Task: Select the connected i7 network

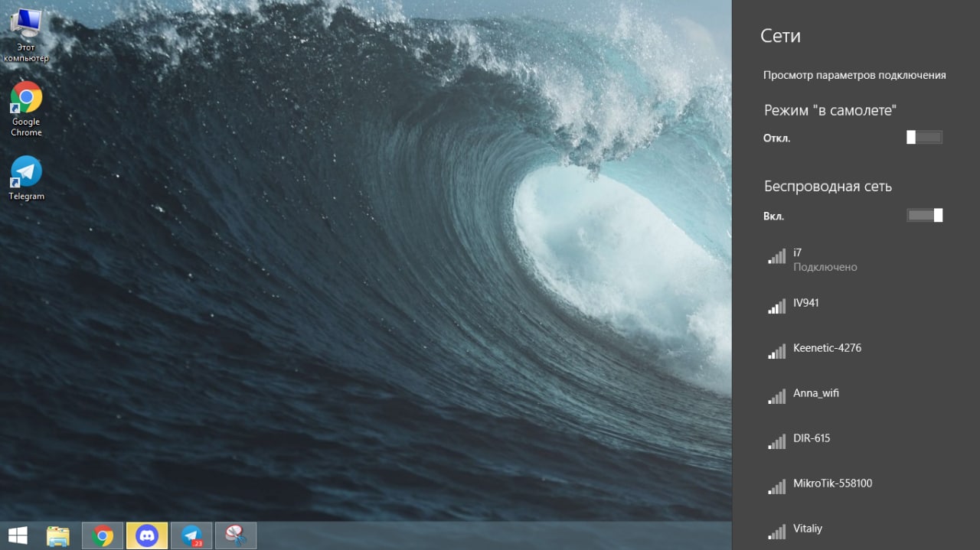Action: coord(856,259)
